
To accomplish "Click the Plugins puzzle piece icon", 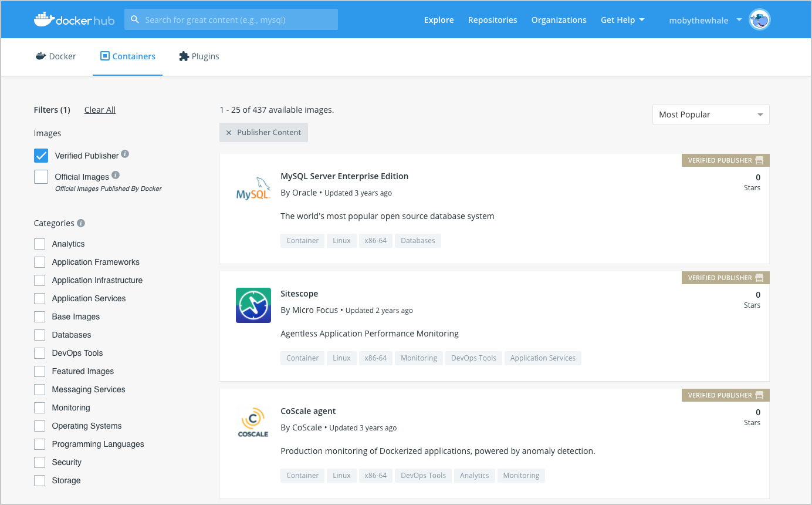I will click(184, 56).
